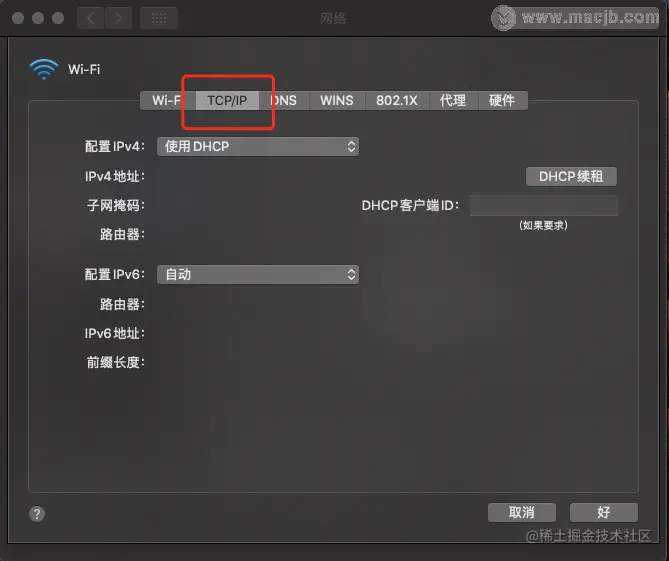This screenshot has width=669, height=561.
Task: Switch to the DNS tab
Action: tap(284, 101)
